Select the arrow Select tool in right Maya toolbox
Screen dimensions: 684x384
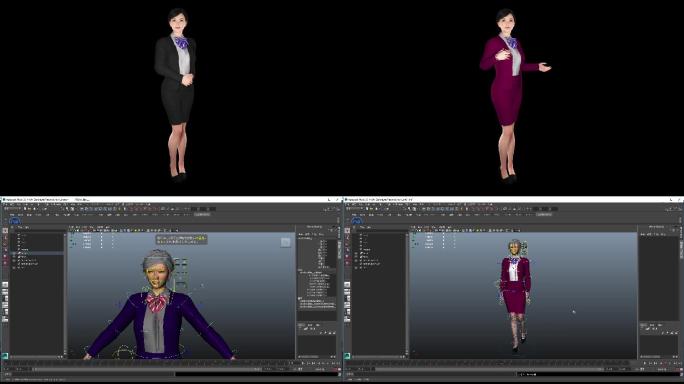click(x=347, y=231)
